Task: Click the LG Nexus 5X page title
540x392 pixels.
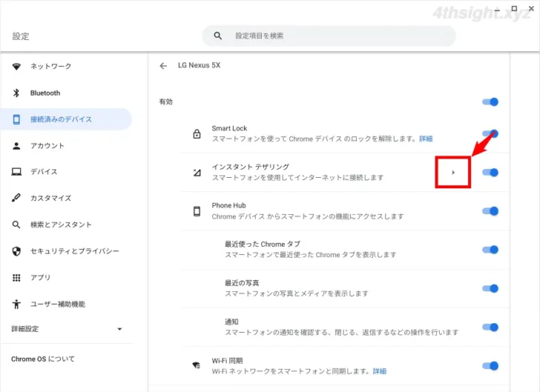Action: 199,65
